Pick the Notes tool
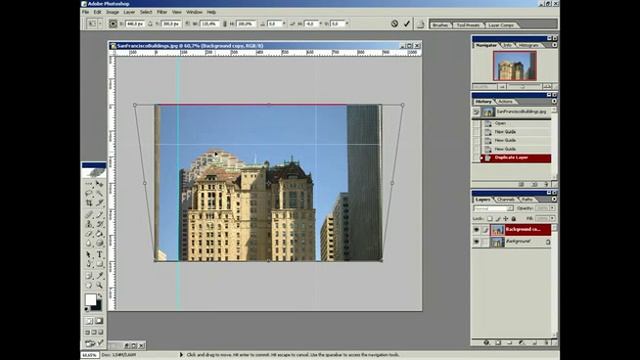640x360 pixels. [x=89, y=276]
